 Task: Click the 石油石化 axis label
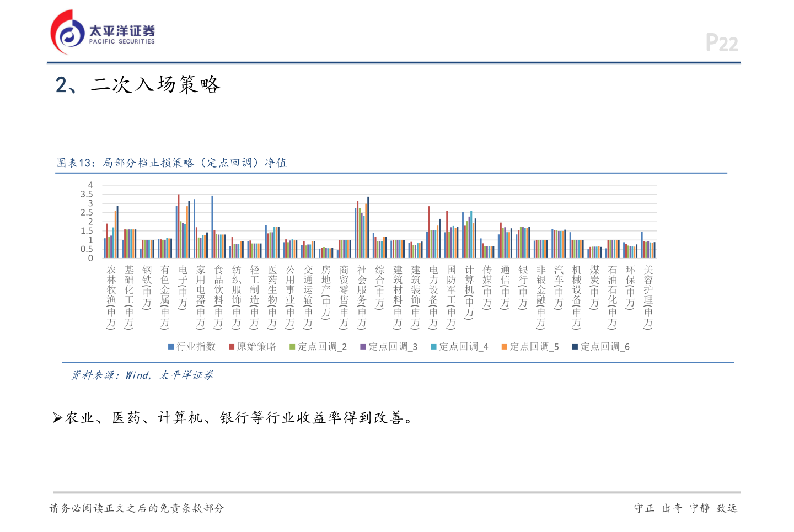[x=613, y=297]
